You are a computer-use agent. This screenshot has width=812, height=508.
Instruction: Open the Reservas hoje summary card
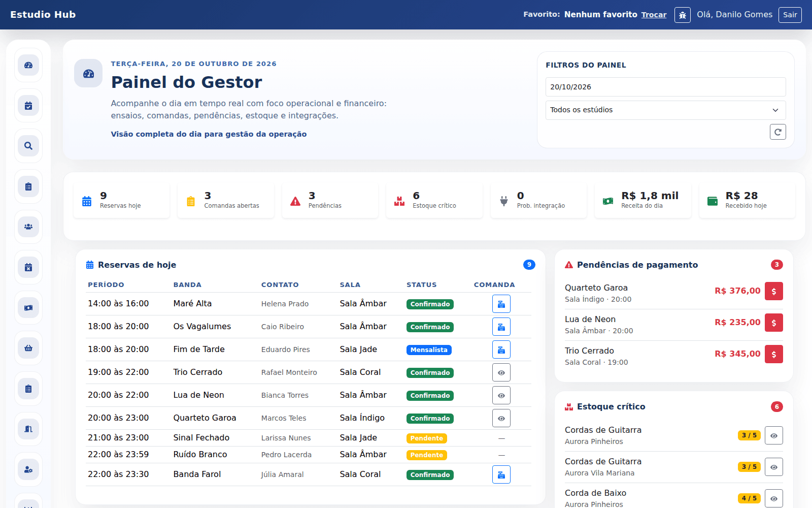[x=121, y=201]
